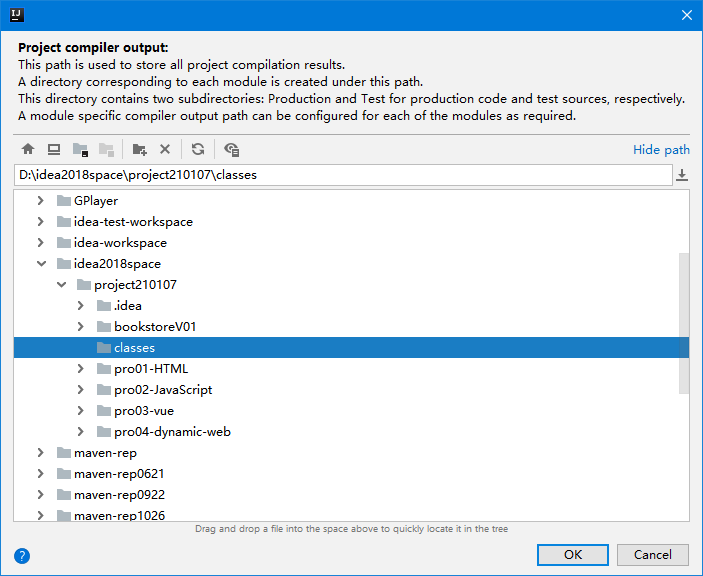703x576 pixels.
Task: Click the tree's vertical scrollbar thumb
Action: (x=684, y=323)
